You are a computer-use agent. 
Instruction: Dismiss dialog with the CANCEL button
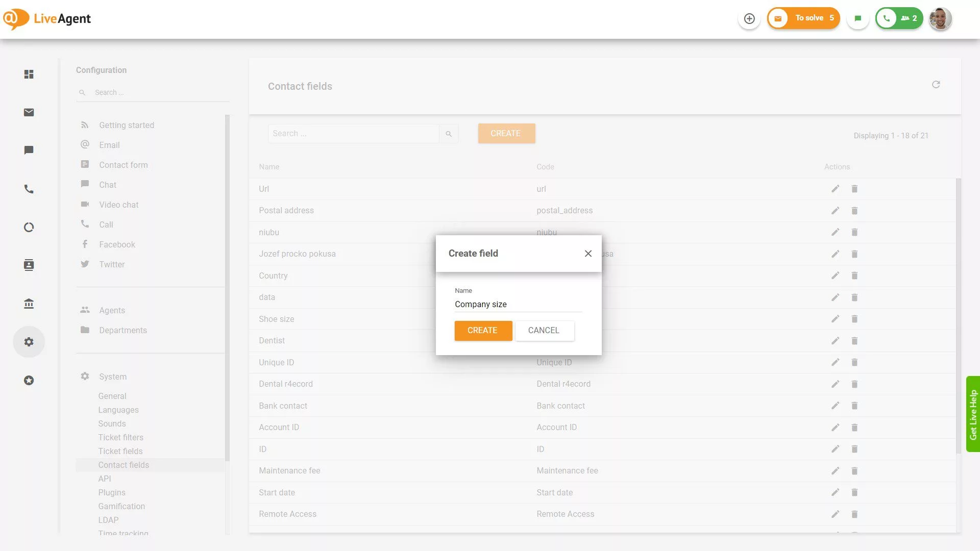(x=544, y=331)
